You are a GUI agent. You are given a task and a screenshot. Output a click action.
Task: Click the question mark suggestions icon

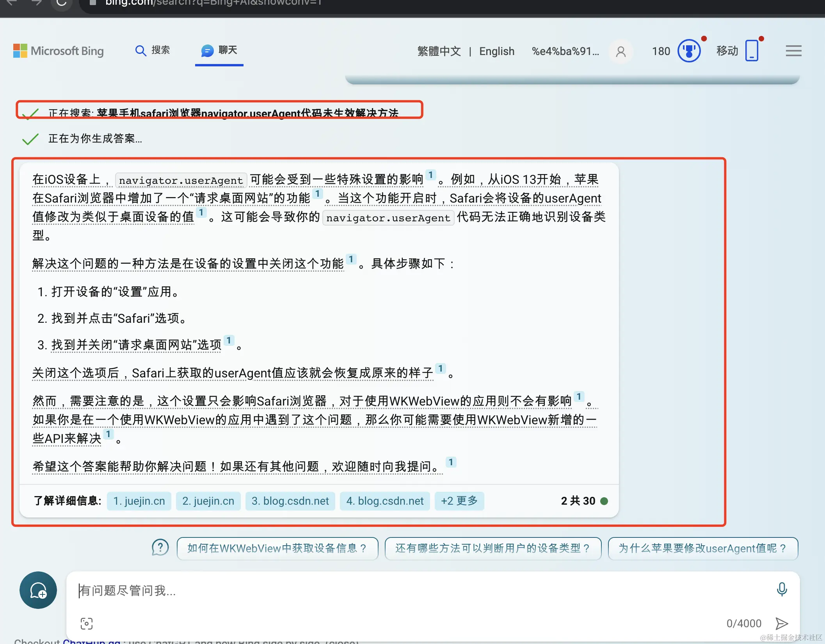(x=160, y=547)
